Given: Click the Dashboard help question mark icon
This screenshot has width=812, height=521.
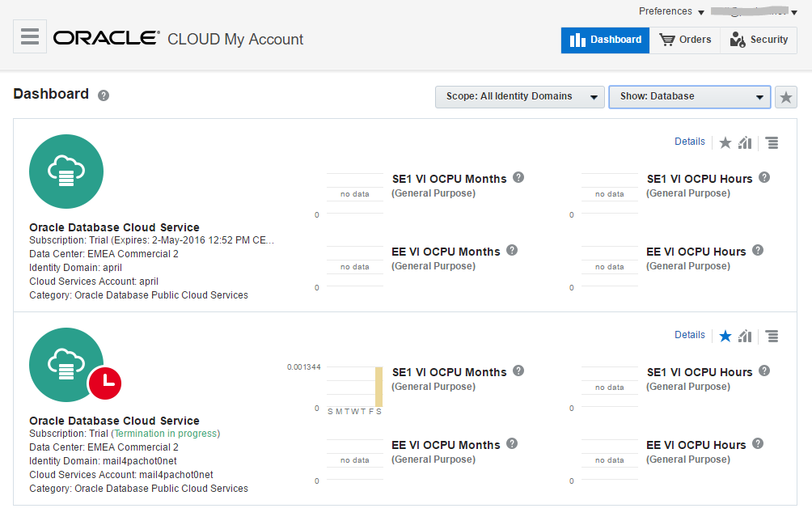Looking at the screenshot, I should (x=104, y=95).
